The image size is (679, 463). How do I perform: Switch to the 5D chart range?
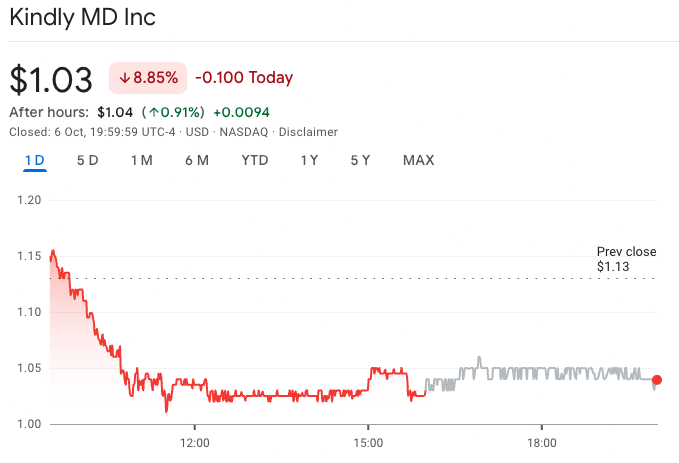(88, 160)
